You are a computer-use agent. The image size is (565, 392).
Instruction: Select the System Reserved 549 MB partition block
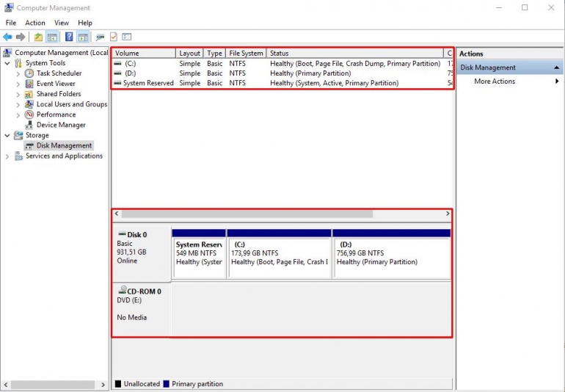199,253
